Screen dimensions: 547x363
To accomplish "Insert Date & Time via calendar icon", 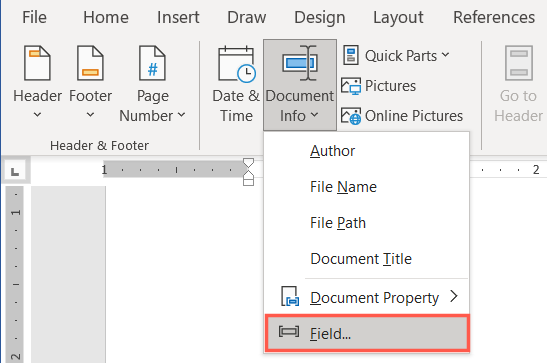I will tap(237, 64).
